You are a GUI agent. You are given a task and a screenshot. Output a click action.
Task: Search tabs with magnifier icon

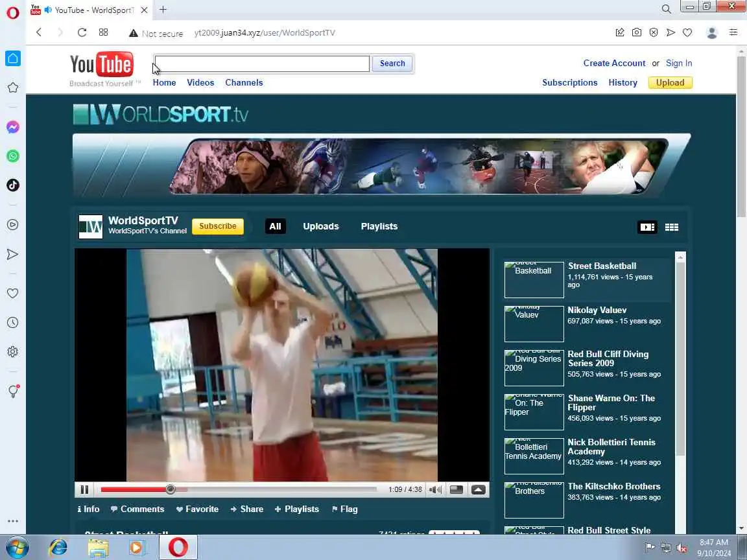coord(667,9)
